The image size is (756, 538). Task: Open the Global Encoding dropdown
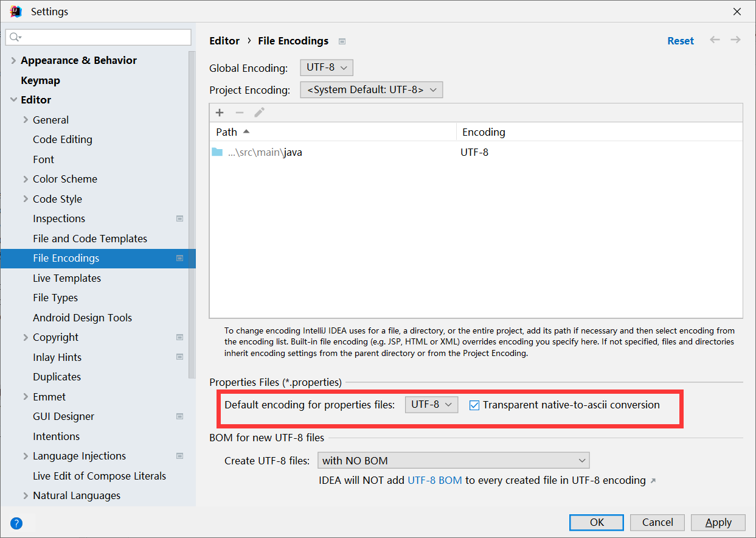pyautogui.click(x=326, y=68)
